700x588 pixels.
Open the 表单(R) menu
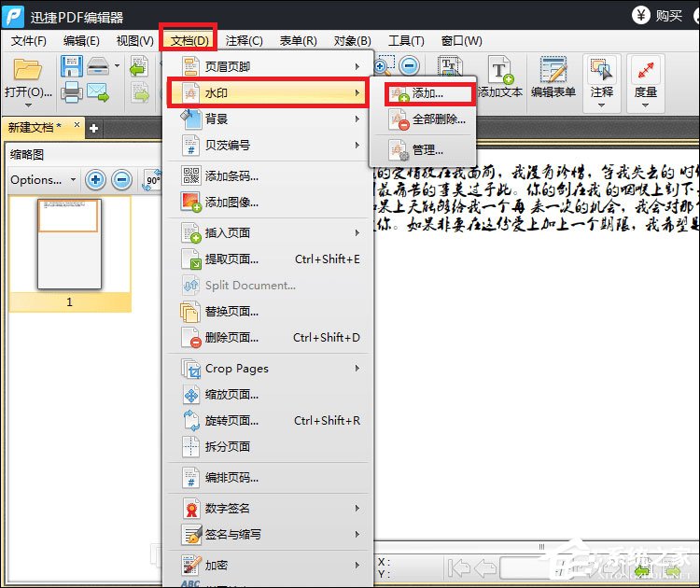point(298,41)
